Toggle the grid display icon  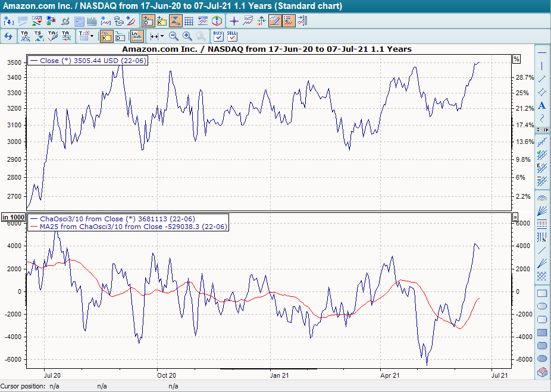pos(189,21)
